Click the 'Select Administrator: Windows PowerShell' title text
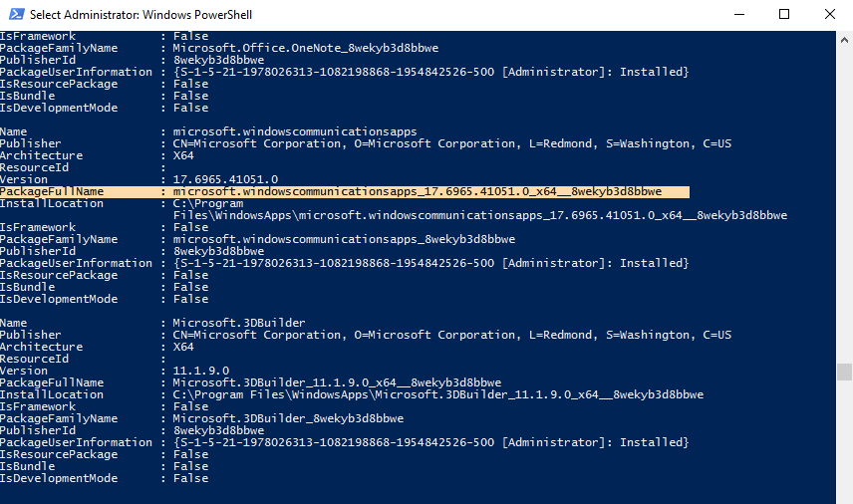The width and height of the screenshot is (853, 504). pyautogui.click(x=141, y=15)
